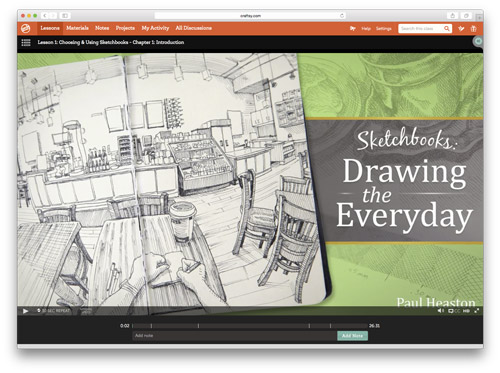The width and height of the screenshot is (500, 373).
Task: Show the Safari sidebar
Action: 65,15
